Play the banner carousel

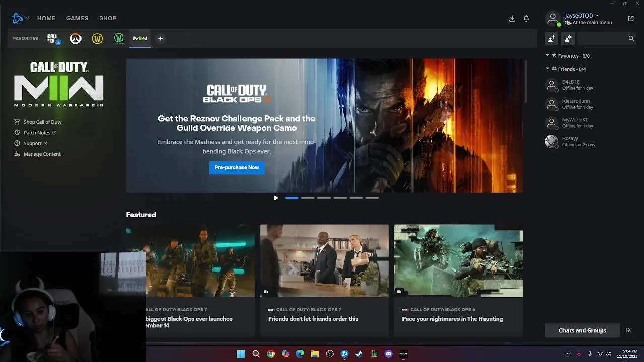click(276, 198)
